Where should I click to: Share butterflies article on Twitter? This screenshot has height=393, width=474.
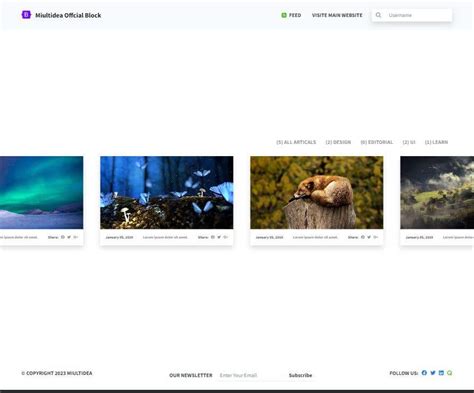pyautogui.click(x=219, y=237)
